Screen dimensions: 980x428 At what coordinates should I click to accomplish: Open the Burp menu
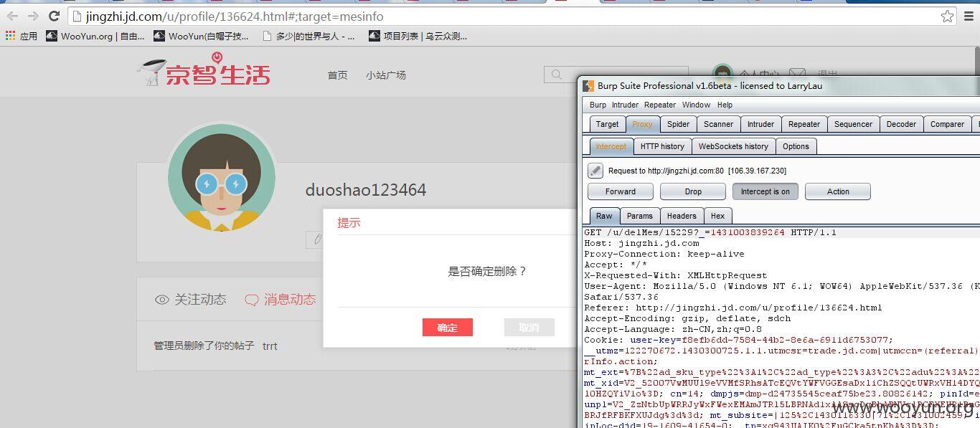598,105
